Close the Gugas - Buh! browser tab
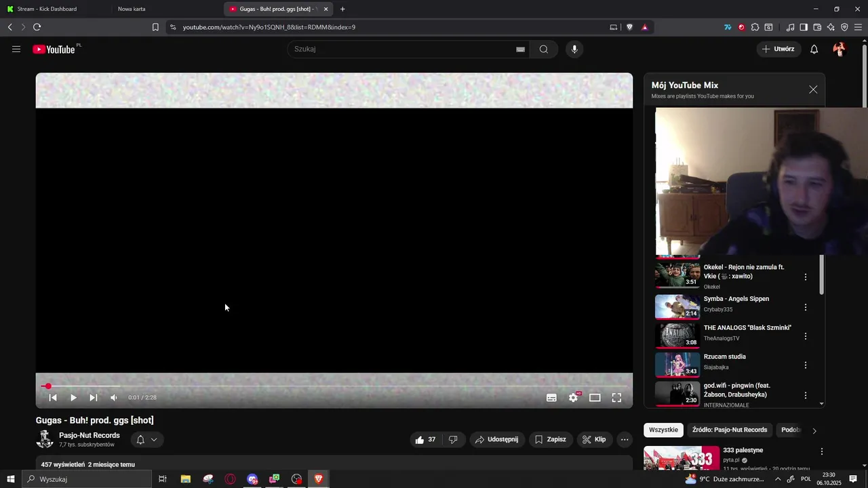This screenshot has height=488, width=868. coord(325,9)
